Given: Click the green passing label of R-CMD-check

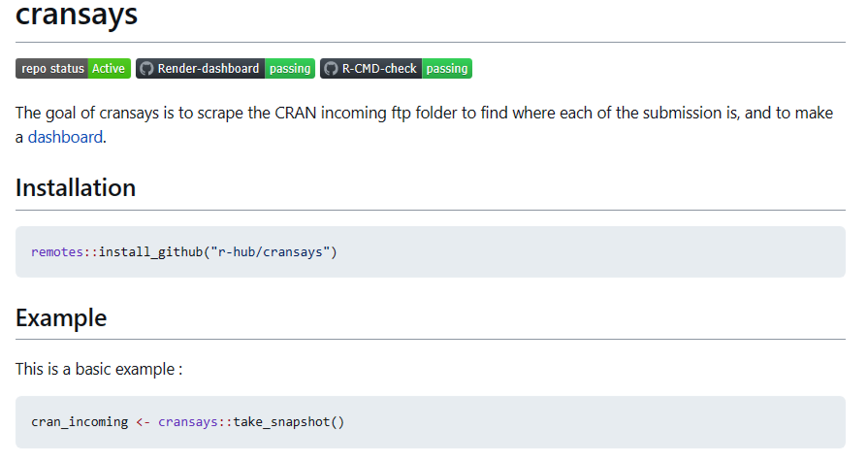Looking at the screenshot, I should 447,69.
